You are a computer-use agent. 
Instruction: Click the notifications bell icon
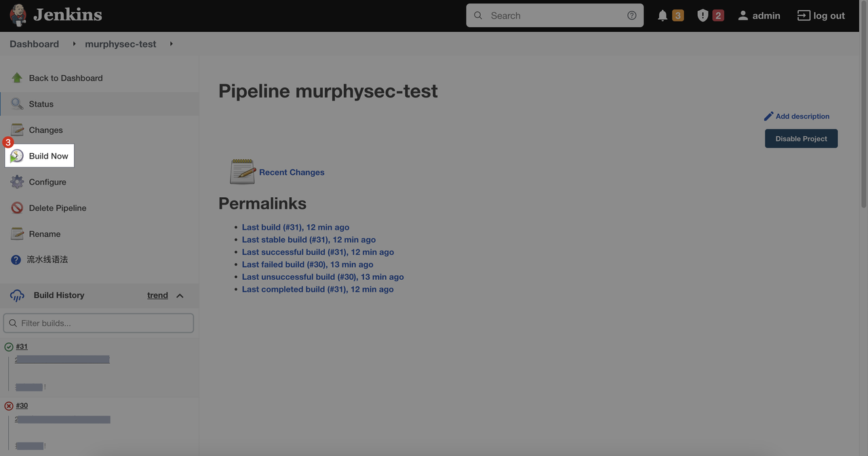(x=663, y=16)
